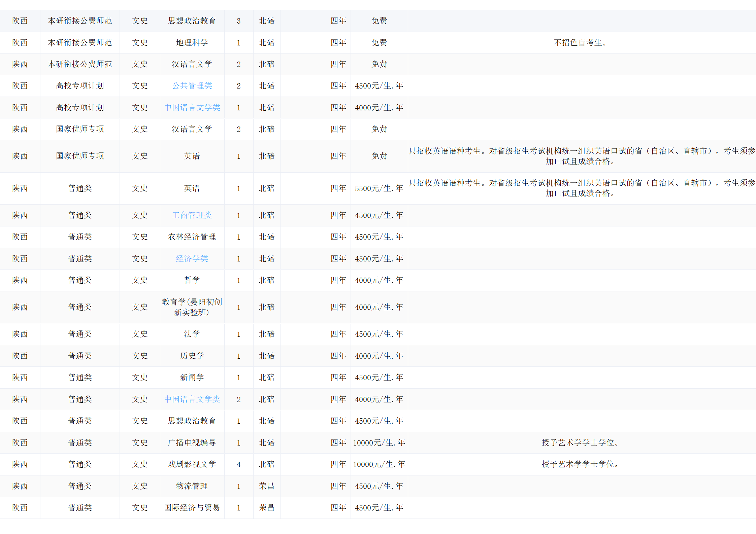
Task: Select the 国际经济与贸易 major cell
Action: tap(192, 508)
